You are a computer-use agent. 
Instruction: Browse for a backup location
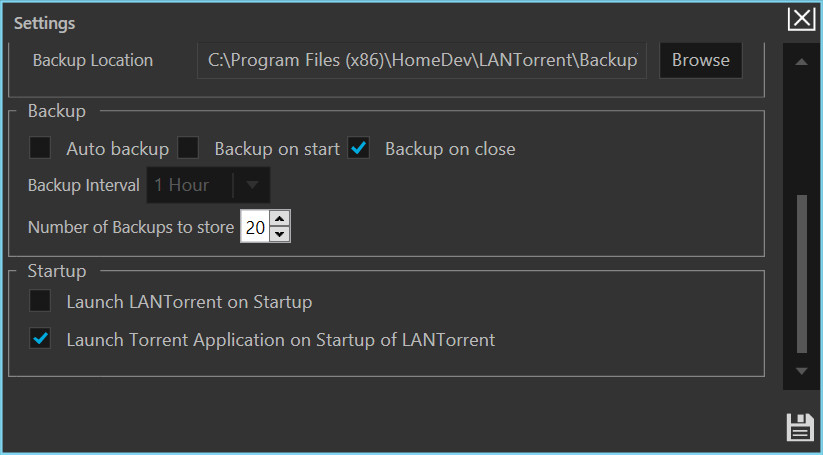pos(700,60)
